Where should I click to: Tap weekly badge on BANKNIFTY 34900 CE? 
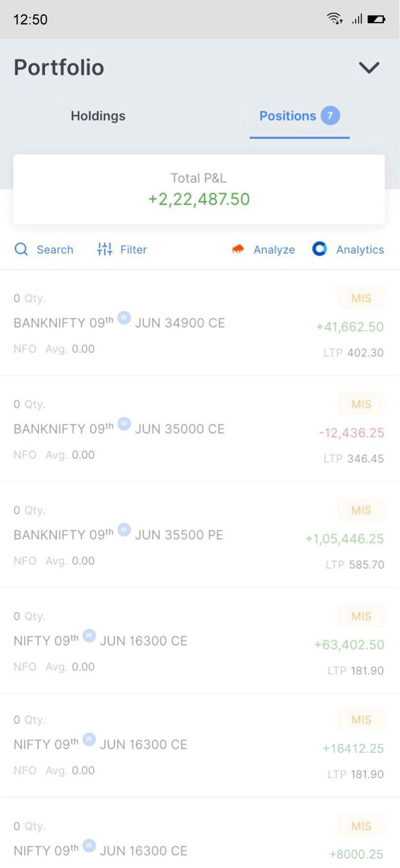pos(124,317)
